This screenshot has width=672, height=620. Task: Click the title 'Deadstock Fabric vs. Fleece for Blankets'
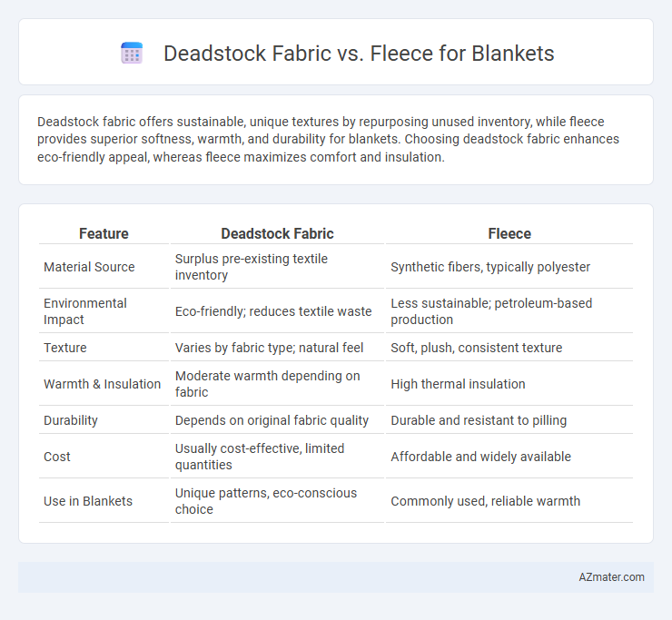pyautogui.click(x=359, y=54)
